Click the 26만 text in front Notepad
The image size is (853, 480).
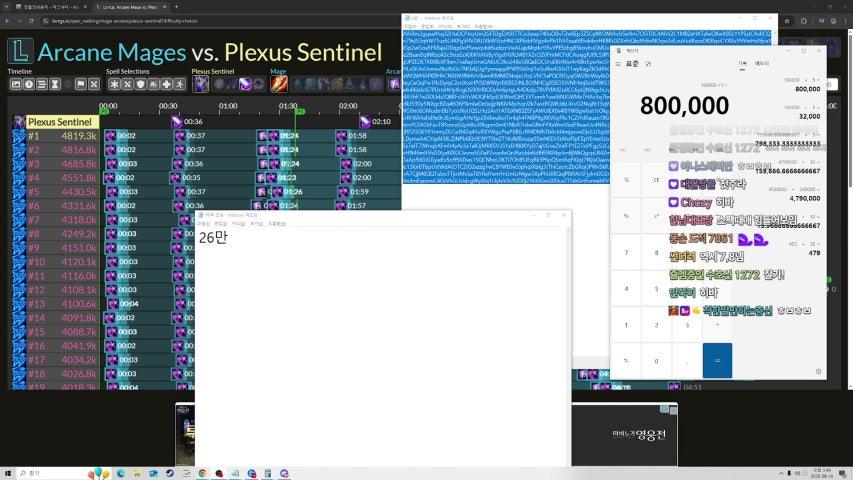(213, 237)
